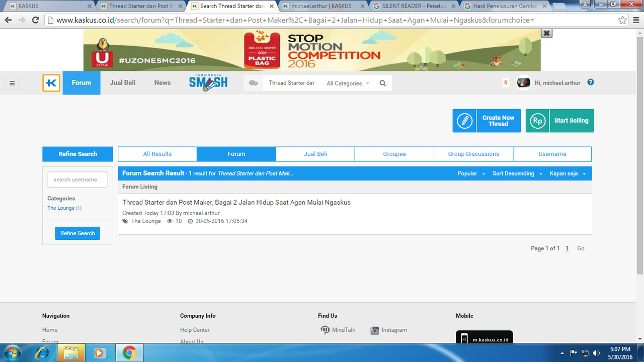Click the paperclip Create New Thread icon
The image size is (644, 362).
[464, 121]
